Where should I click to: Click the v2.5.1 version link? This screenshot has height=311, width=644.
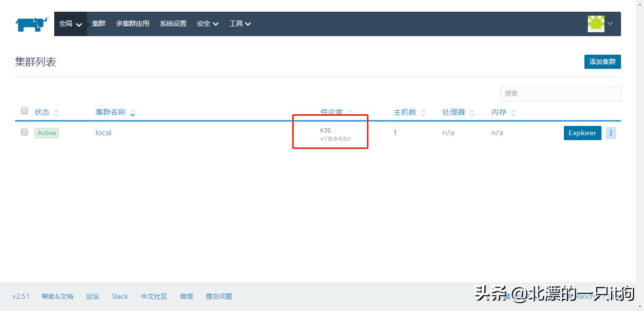[x=21, y=296]
